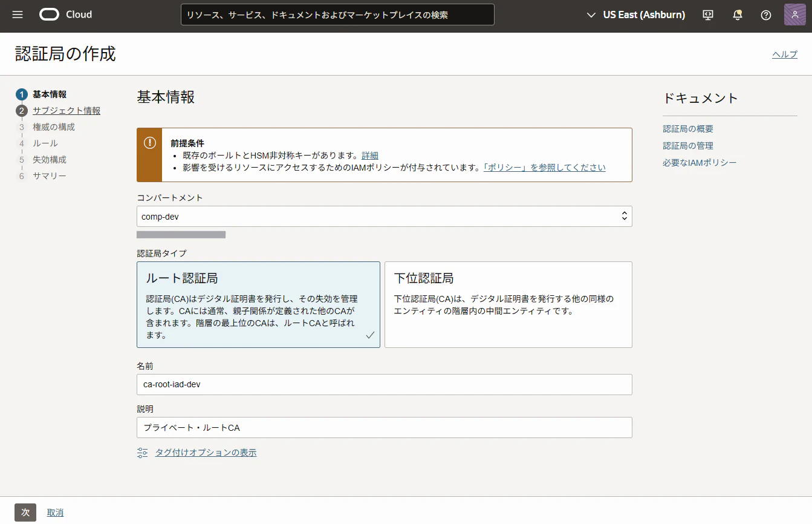Click the 取消 link
Viewport: 812px width, 524px height.
pos(55,513)
